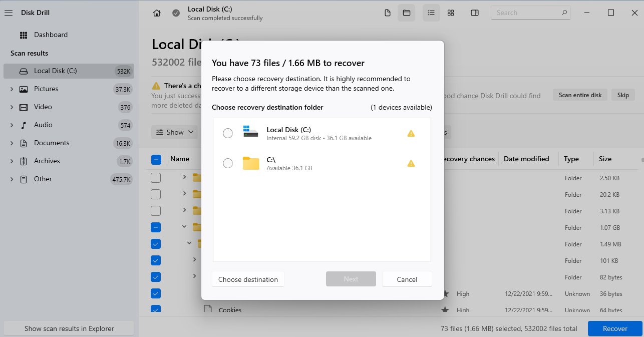Click the Other category icon
Screen dimensions: 644x337
click(24, 179)
